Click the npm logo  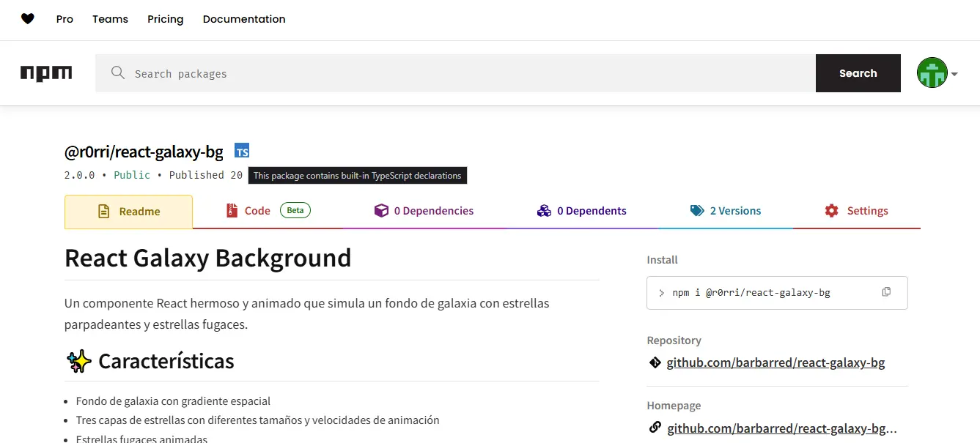pos(46,73)
